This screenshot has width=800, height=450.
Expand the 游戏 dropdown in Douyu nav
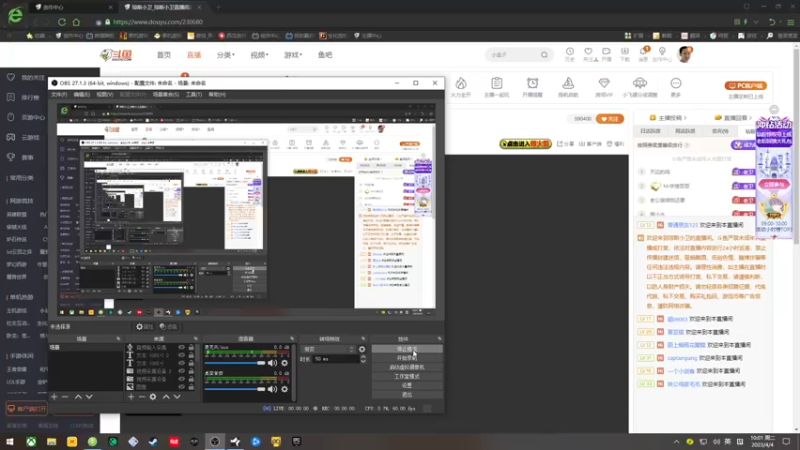click(x=293, y=55)
